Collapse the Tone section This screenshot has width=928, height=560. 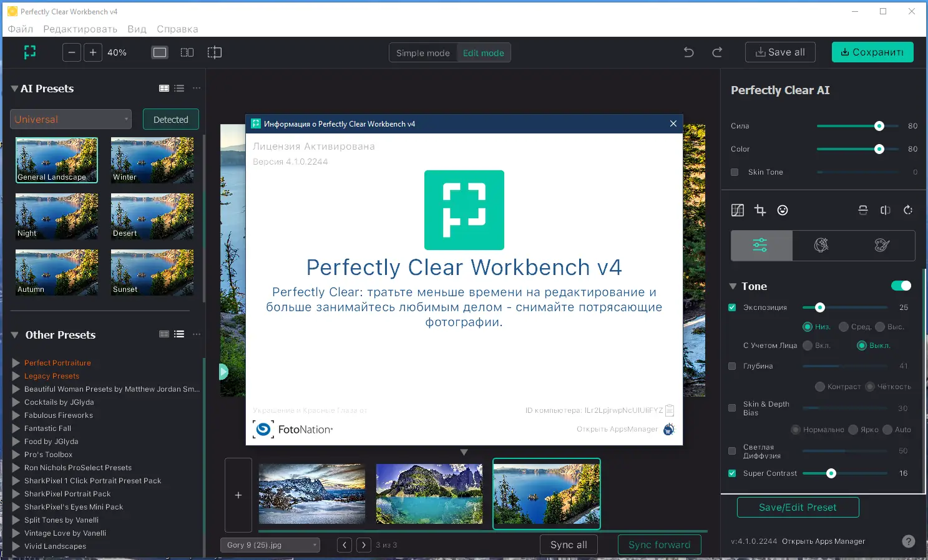733,286
